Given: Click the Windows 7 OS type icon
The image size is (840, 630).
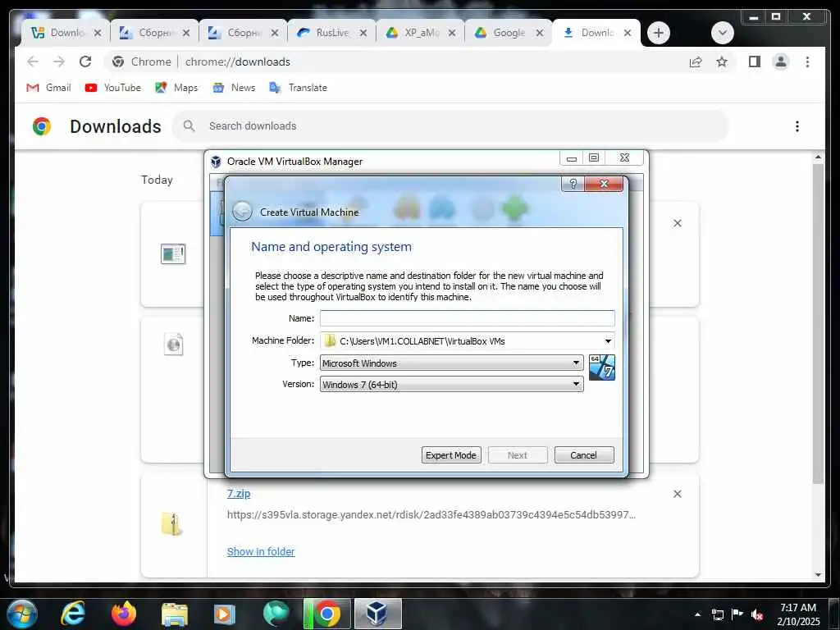Looking at the screenshot, I should pyautogui.click(x=601, y=367).
